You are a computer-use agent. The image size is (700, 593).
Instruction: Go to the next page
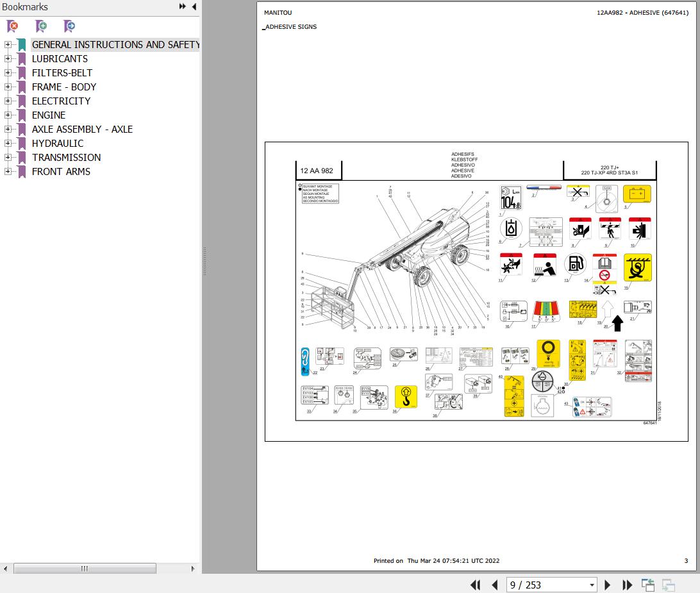pos(607,585)
